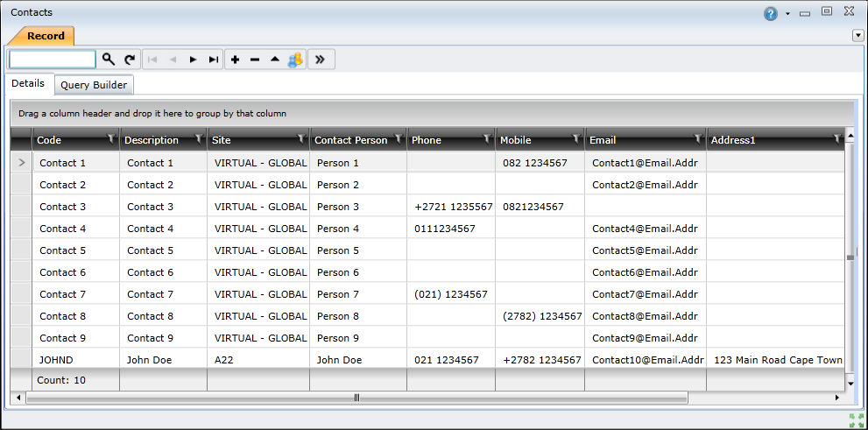Open the help dropdown arrow
Screen dimensions: 868x430
[x=787, y=14]
